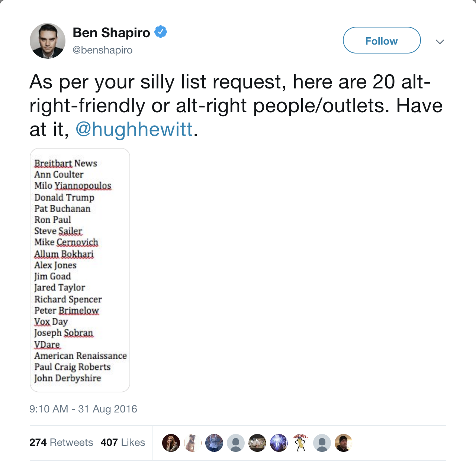Open Ben Shapiro's display name link
476x463 pixels.
112,32
